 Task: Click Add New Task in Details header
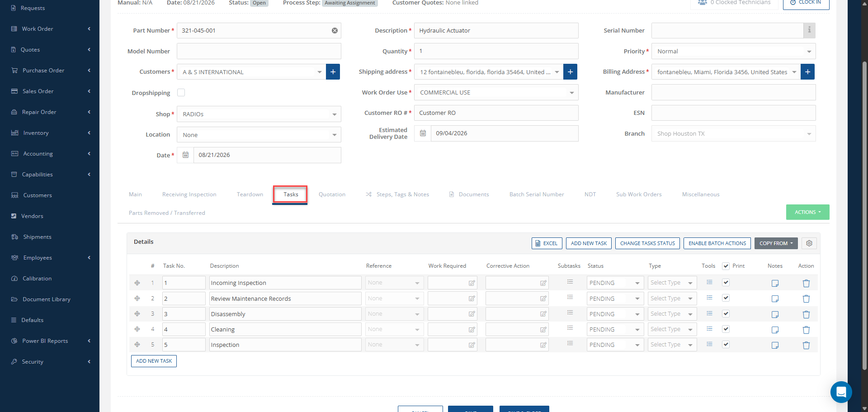pyautogui.click(x=589, y=243)
